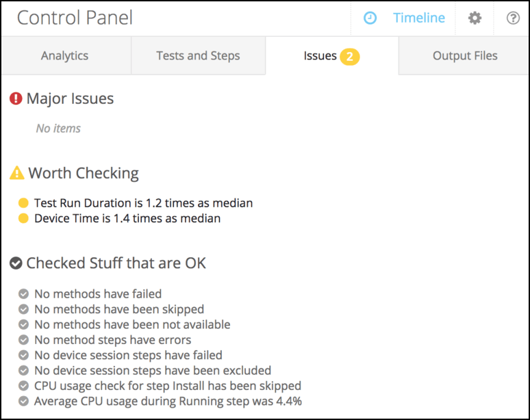Click CPU usage check for step Install item
This screenshot has height=420, width=530.
[167, 386]
